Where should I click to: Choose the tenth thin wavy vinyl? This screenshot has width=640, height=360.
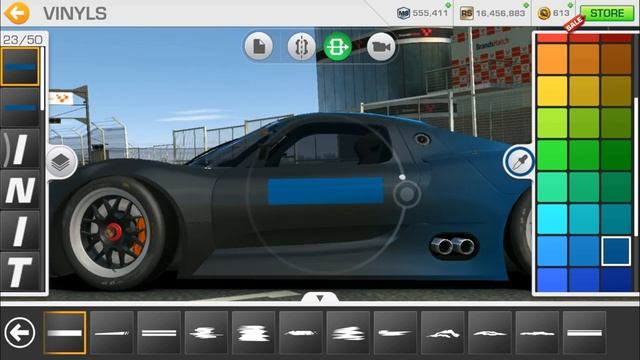(490, 333)
